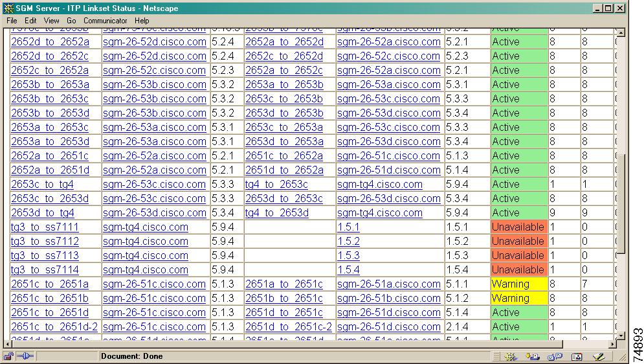
Task: Click the 2653c to 2653d link
Action: tap(50, 199)
